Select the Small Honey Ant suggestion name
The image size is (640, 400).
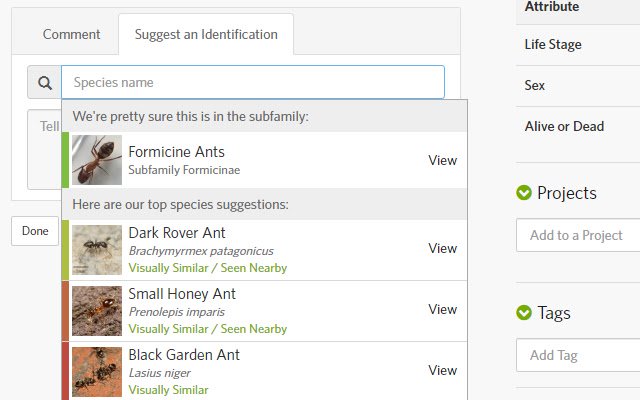click(182, 294)
